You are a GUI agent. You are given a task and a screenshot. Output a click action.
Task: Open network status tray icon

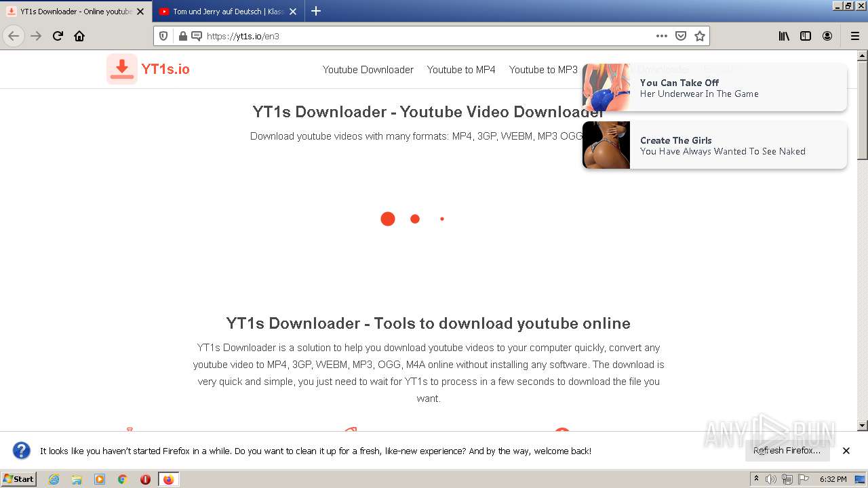[787, 479]
